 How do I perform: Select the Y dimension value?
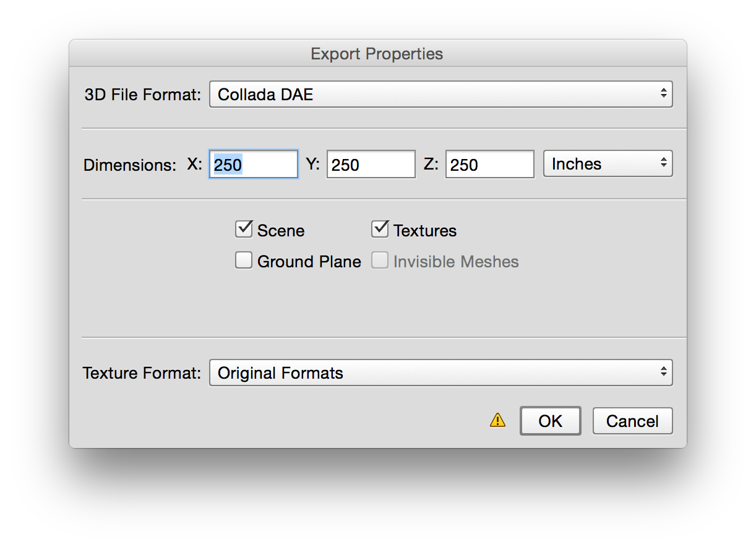tap(371, 163)
